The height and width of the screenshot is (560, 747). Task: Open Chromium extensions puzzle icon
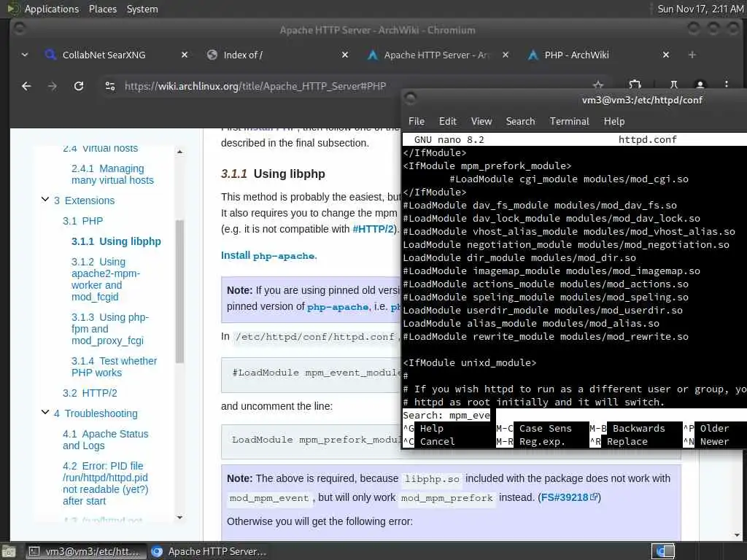(635, 85)
